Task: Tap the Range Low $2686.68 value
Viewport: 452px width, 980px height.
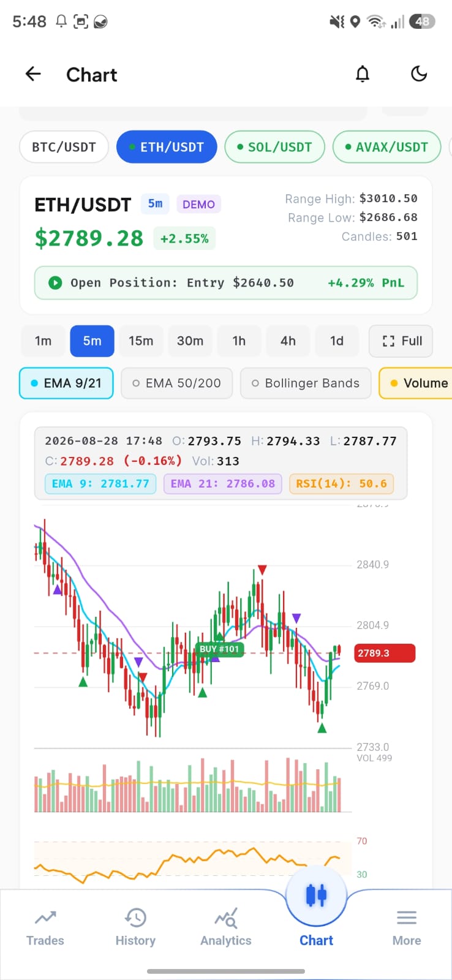Action: click(388, 217)
